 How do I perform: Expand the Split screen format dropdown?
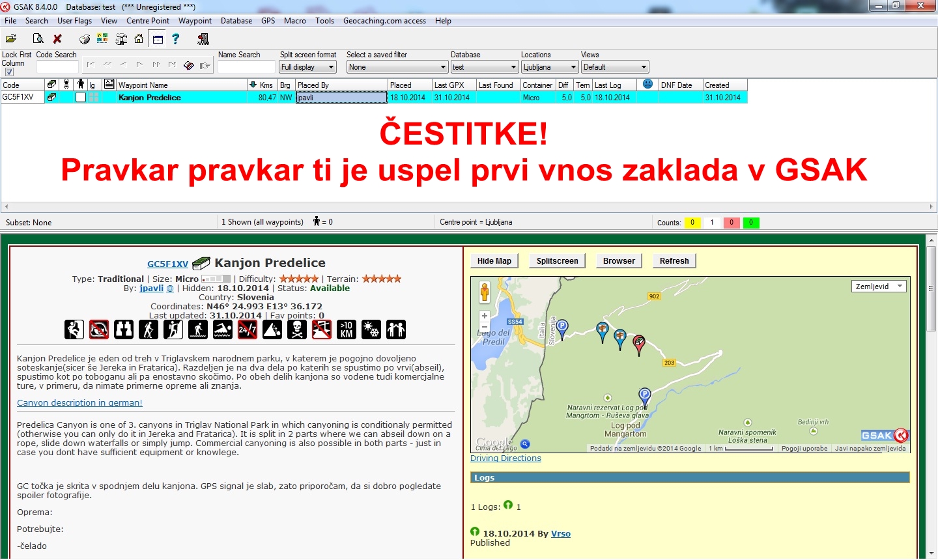[307, 67]
